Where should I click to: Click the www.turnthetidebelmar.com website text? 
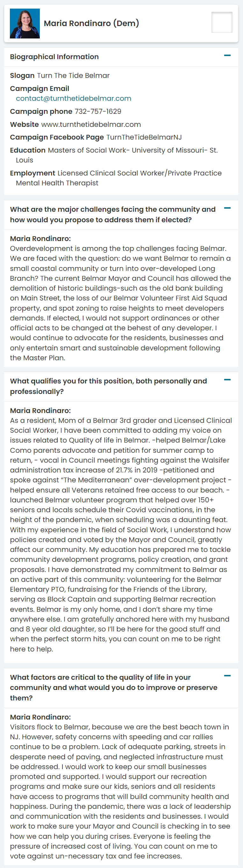91,124
